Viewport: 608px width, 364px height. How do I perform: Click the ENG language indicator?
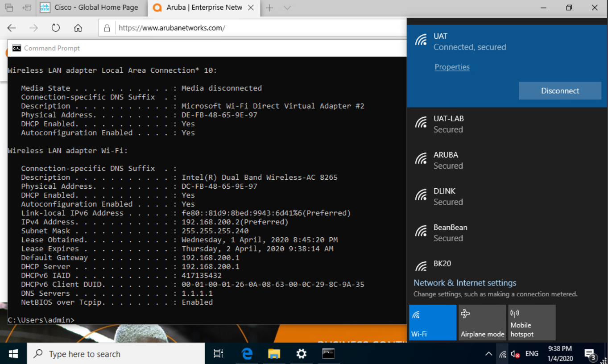click(532, 354)
